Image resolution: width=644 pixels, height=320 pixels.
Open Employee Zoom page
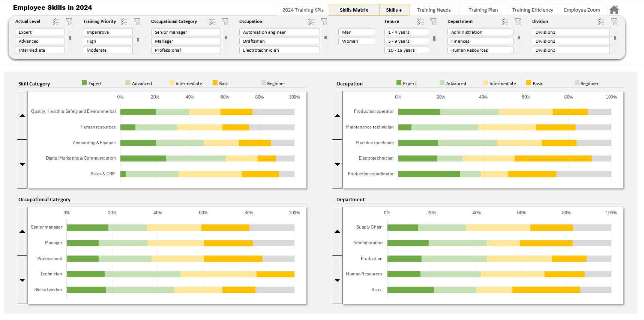[582, 10]
